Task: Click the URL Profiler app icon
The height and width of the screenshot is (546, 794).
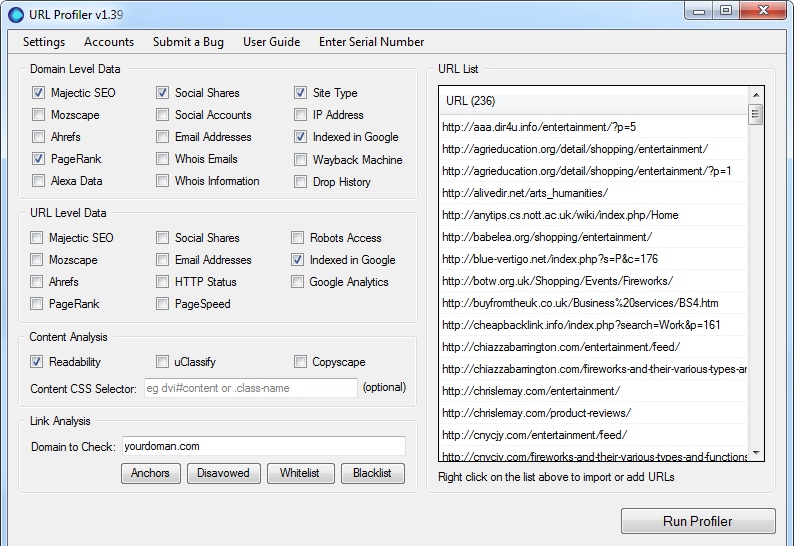Action: click(16, 13)
